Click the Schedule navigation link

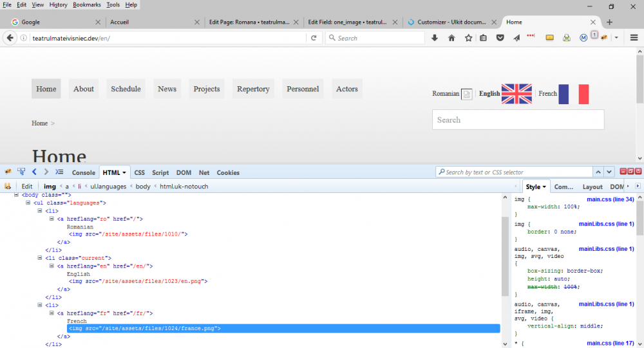pos(126,89)
